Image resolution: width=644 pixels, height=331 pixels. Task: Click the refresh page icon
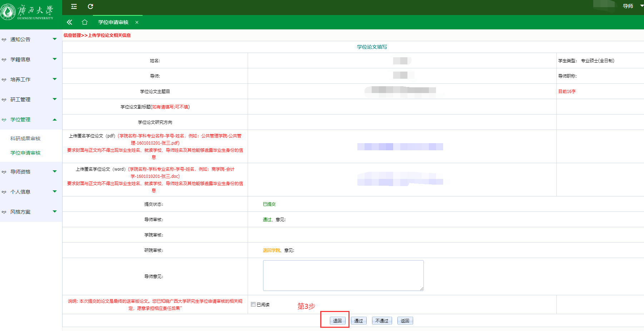pyautogui.click(x=90, y=6)
